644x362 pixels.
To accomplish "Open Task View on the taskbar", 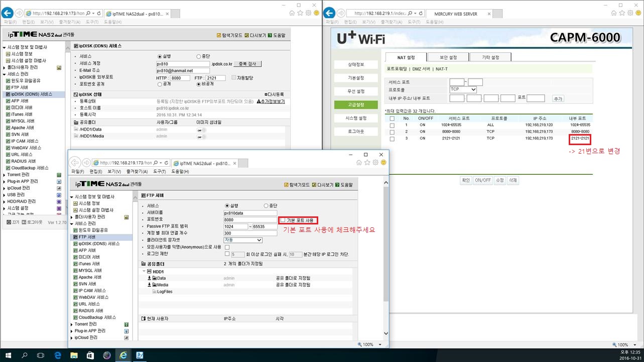I will tap(41, 355).
